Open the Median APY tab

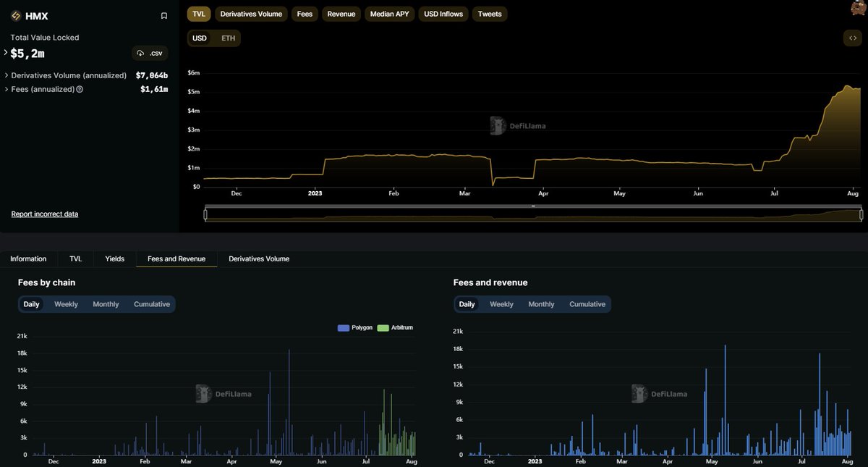tap(389, 13)
